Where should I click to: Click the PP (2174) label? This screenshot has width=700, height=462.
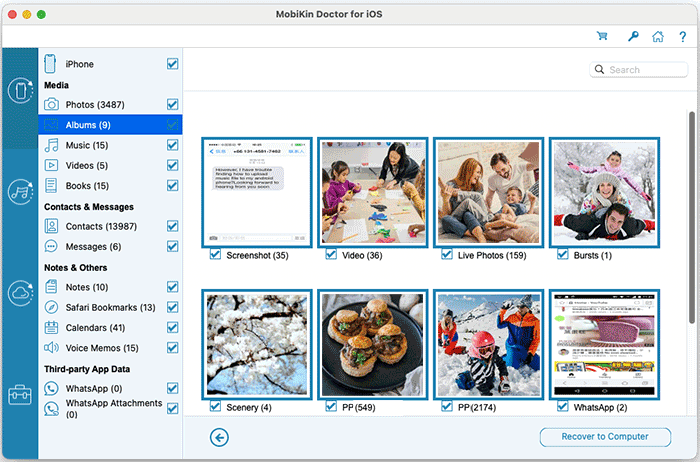[477, 407]
